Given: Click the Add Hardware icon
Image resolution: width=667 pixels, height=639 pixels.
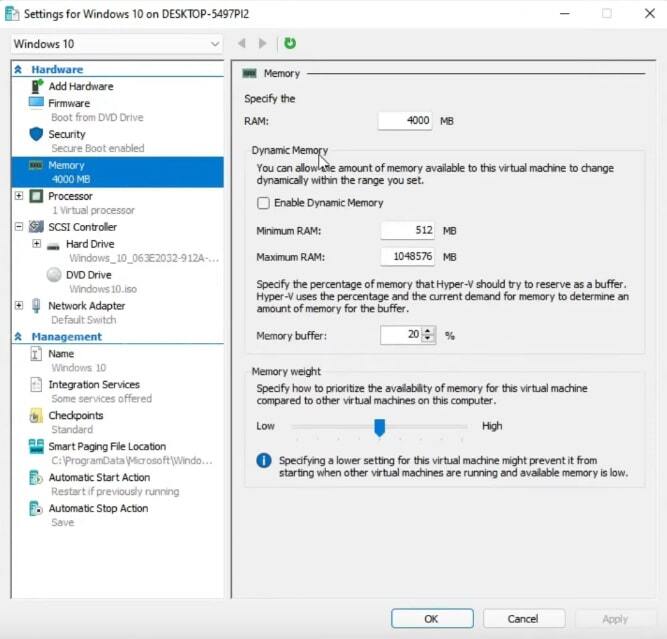Looking at the screenshot, I should [37, 86].
